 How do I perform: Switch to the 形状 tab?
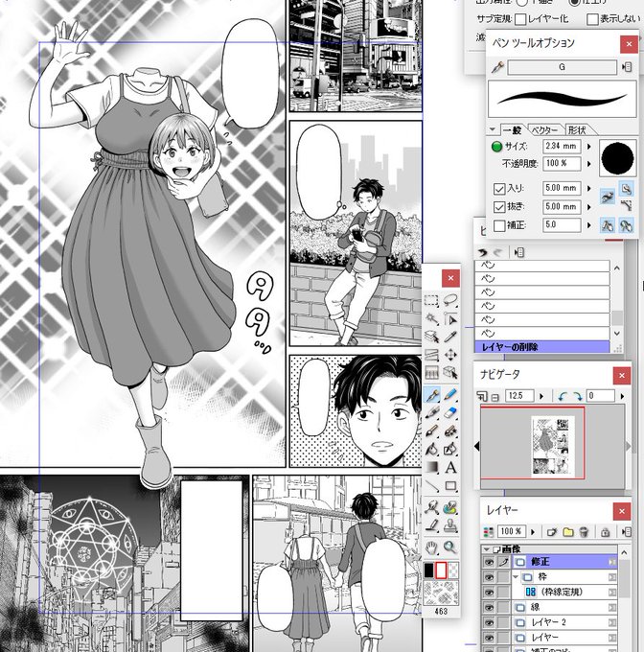coord(578,130)
